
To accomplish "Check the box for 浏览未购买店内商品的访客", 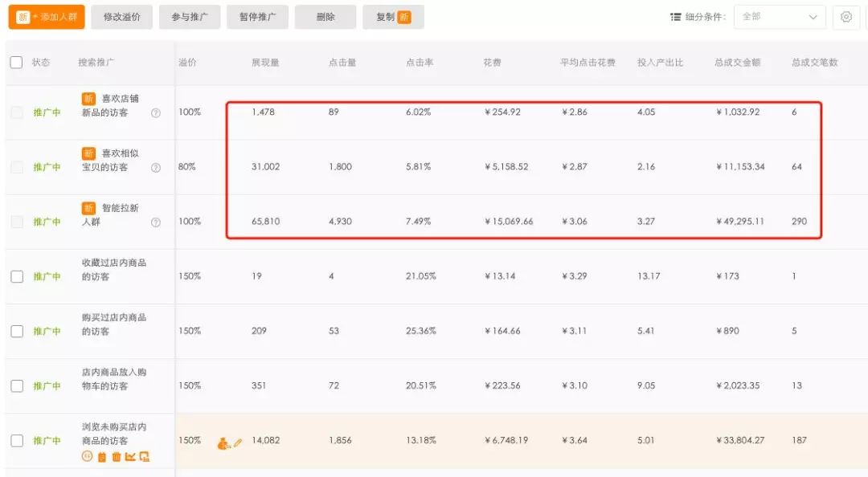I will click(x=17, y=441).
